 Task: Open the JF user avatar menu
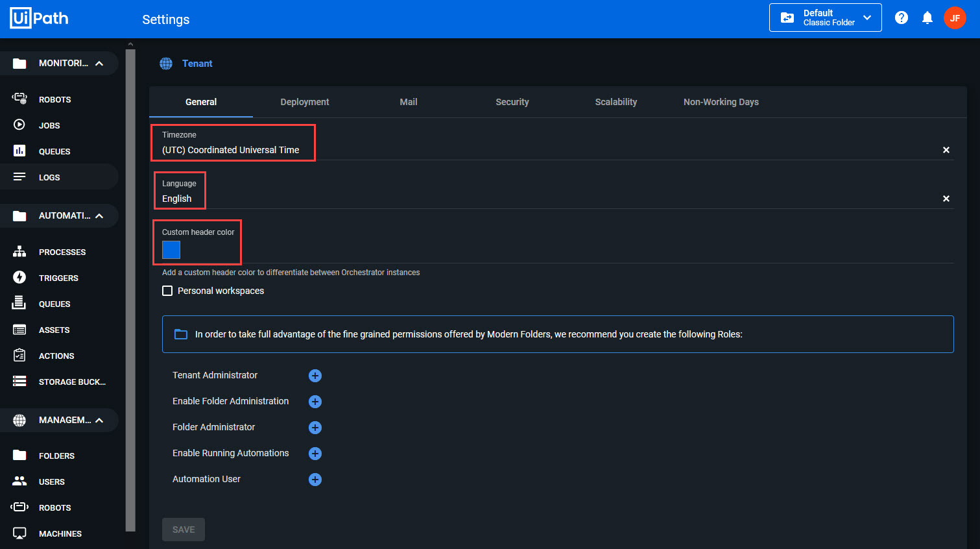(x=955, y=18)
